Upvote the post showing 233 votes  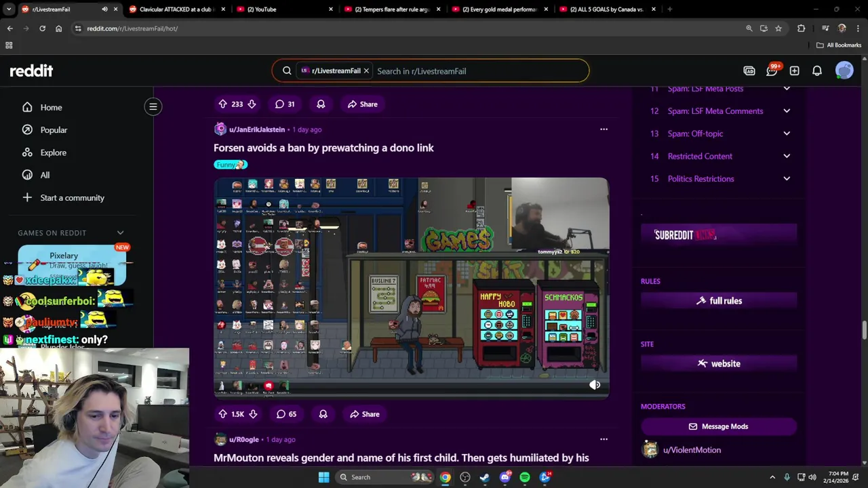pos(222,104)
